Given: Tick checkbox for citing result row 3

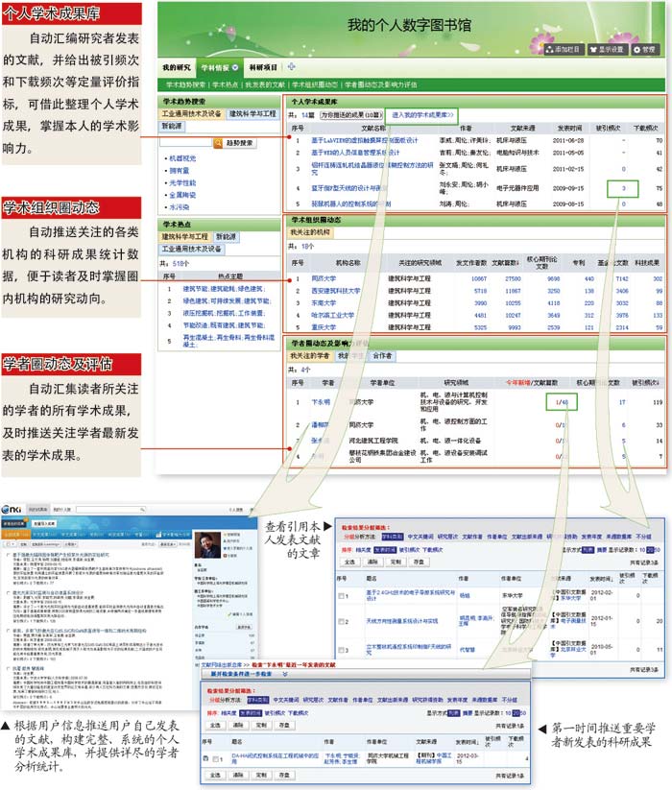Looking at the screenshot, I should (x=342, y=650).
